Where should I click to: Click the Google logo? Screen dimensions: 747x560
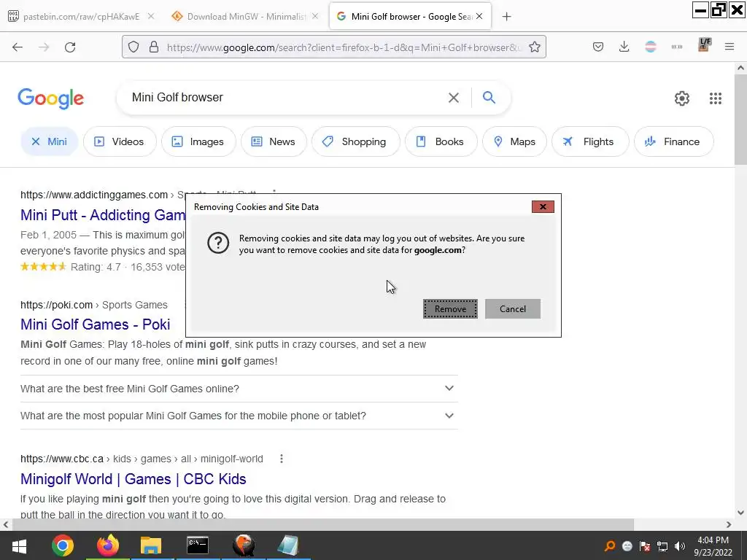[51, 98]
